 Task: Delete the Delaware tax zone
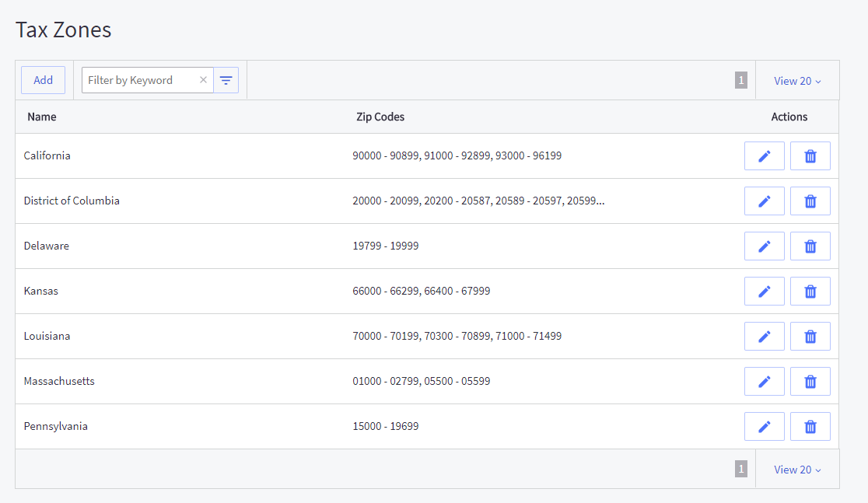pos(810,246)
